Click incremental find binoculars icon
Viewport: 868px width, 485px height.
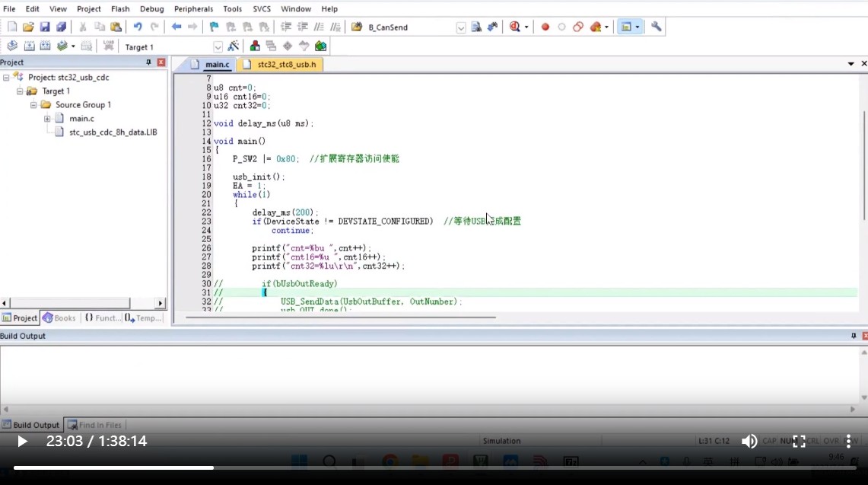point(492,27)
